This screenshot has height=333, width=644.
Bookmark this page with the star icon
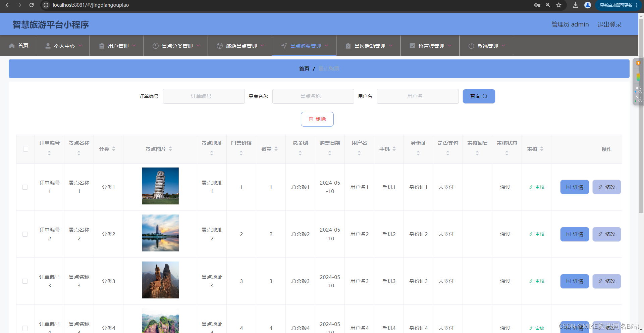pos(559,5)
